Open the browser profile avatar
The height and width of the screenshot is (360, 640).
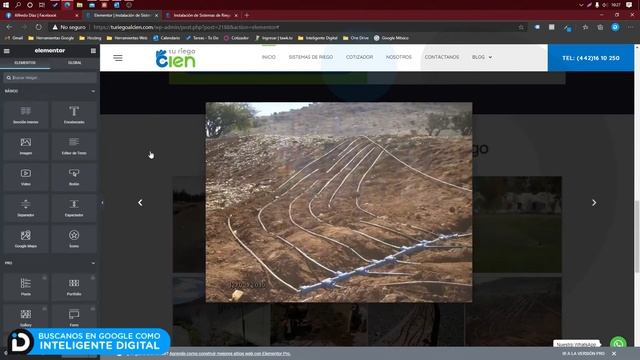pos(615,27)
